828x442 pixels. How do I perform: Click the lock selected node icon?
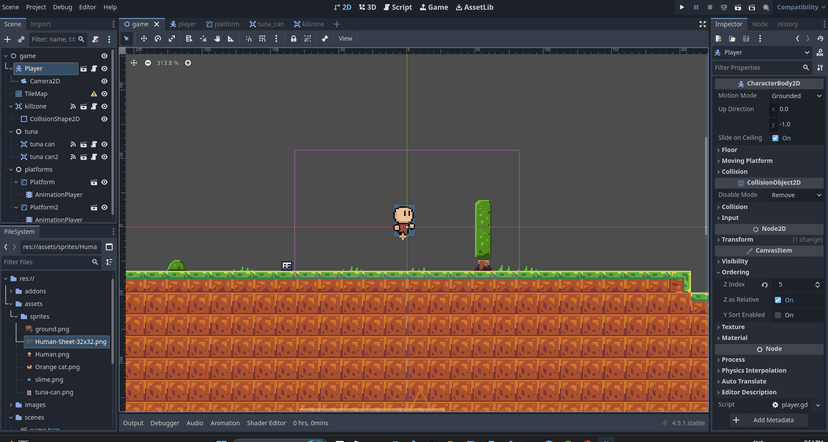point(293,38)
